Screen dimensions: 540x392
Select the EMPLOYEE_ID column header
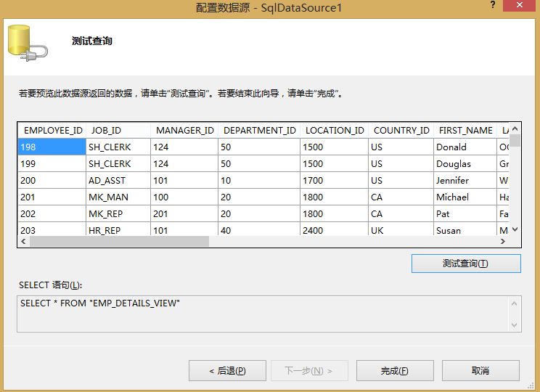point(52,131)
